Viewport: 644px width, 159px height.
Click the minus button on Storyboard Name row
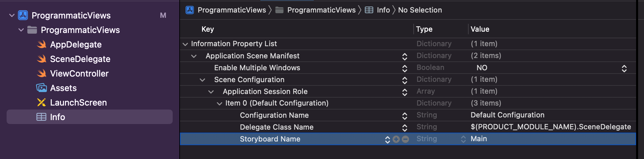point(405,139)
